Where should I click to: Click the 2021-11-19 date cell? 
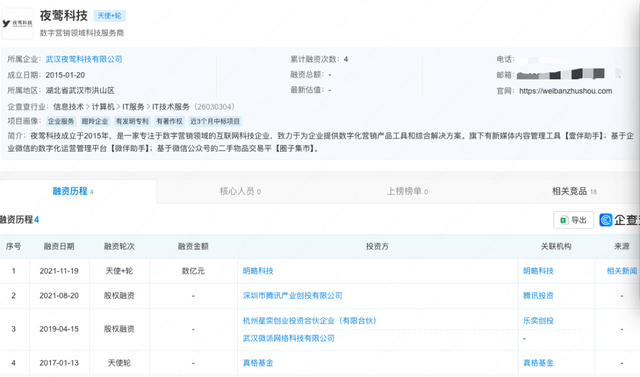point(59,271)
